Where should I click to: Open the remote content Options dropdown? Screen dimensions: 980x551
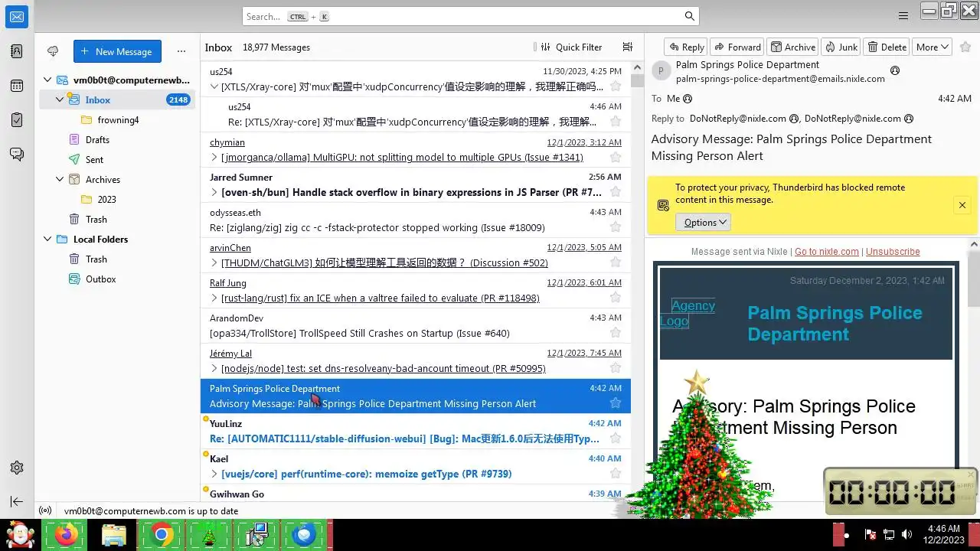point(703,222)
